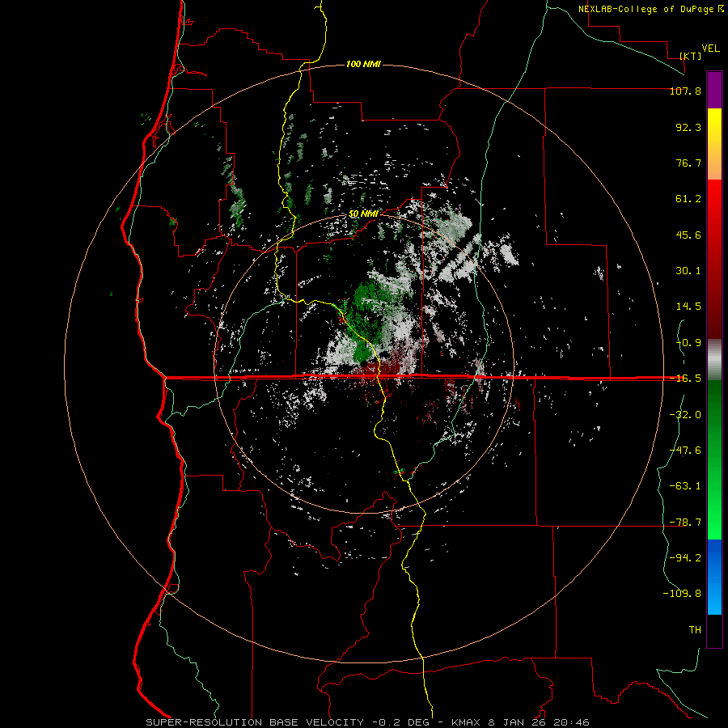728x728 pixels.
Task: Click the purple segment of the color bar
Action: (714, 90)
